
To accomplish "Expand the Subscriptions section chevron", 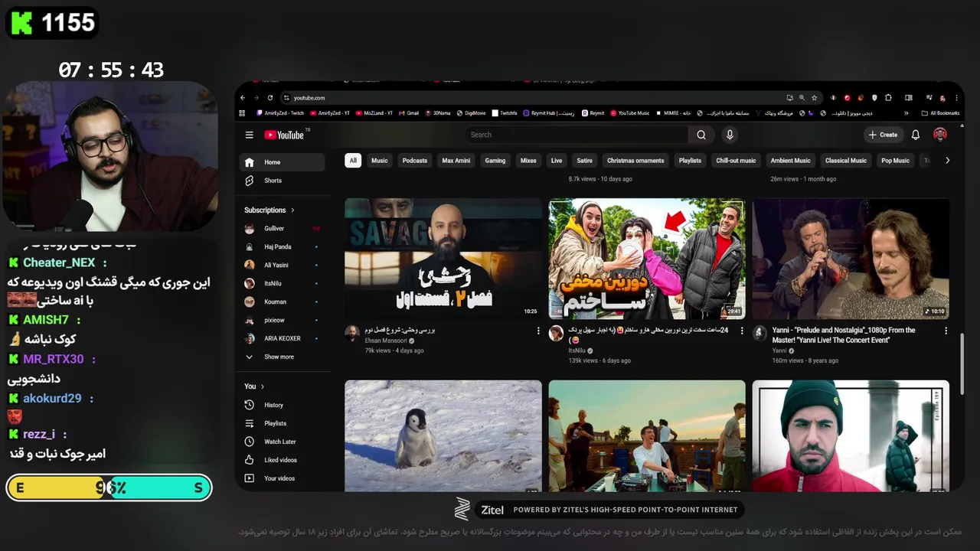I will point(292,210).
